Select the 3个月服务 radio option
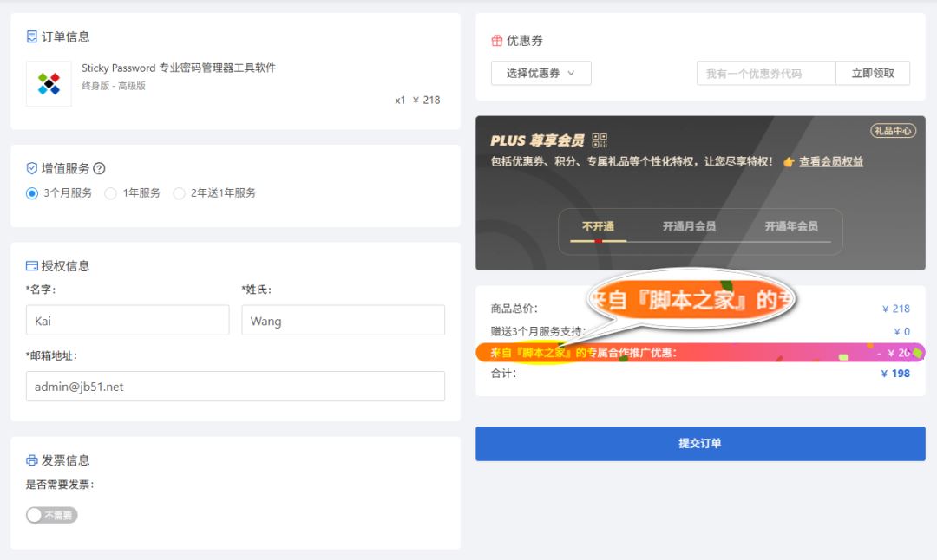The height and width of the screenshot is (560, 937). click(32, 193)
